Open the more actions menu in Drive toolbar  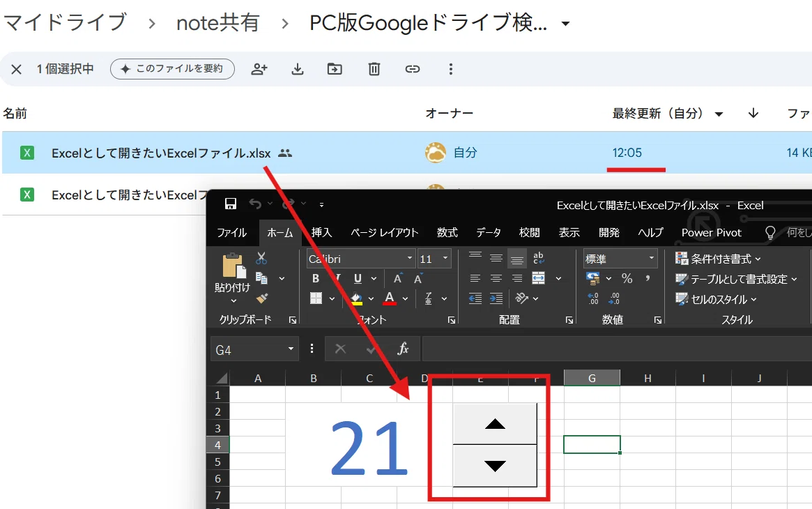click(450, 69)
